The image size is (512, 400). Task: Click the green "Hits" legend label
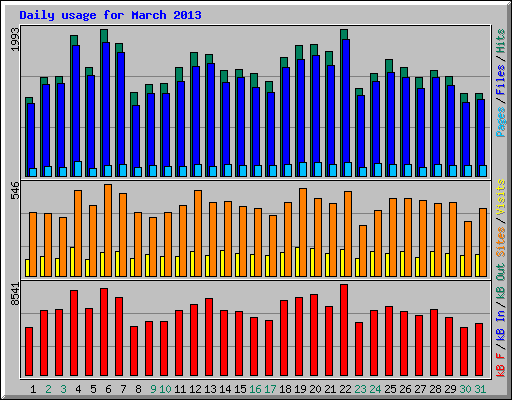(501, 41)
